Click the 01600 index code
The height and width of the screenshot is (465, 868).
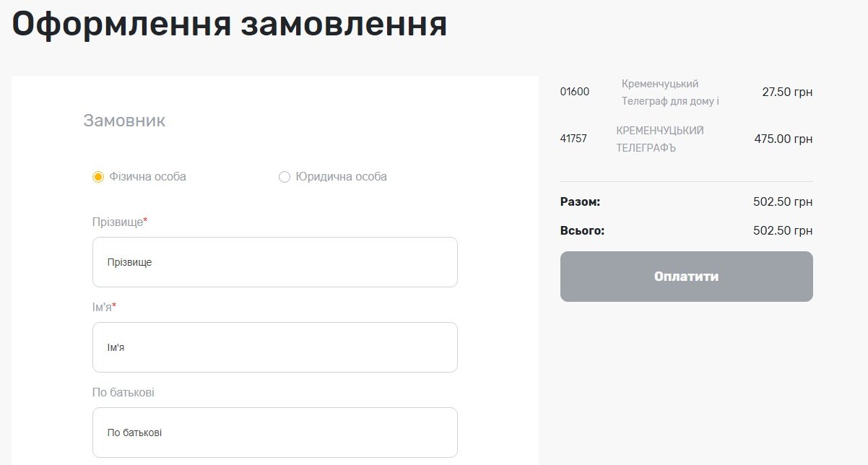coord(575,92)
